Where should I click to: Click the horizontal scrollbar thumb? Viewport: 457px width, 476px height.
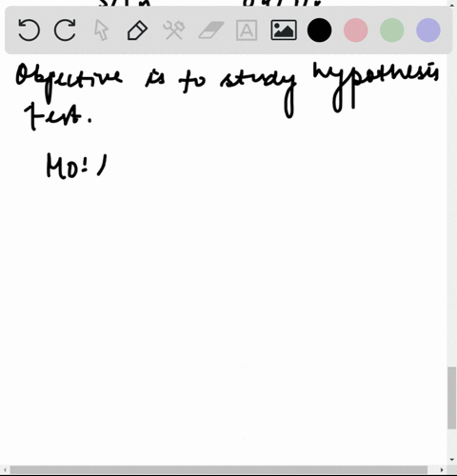(x=218, y=469)
